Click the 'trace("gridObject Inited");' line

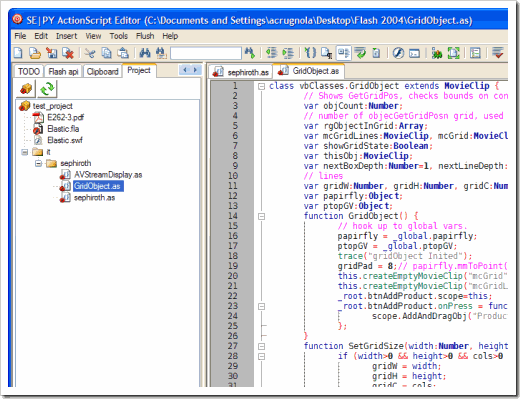point(405,256)
